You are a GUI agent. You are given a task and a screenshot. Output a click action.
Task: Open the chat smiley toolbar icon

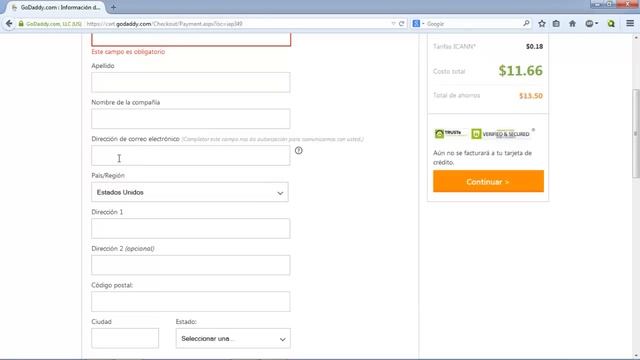point(590,24)
